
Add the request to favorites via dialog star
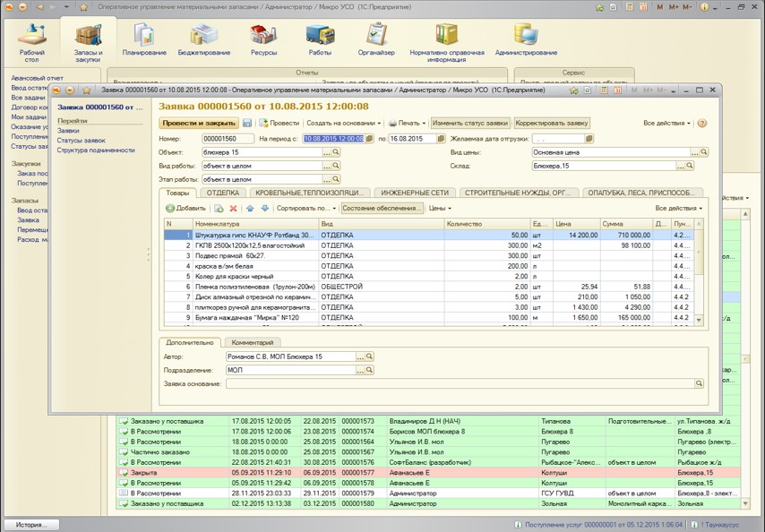[86, 90]
